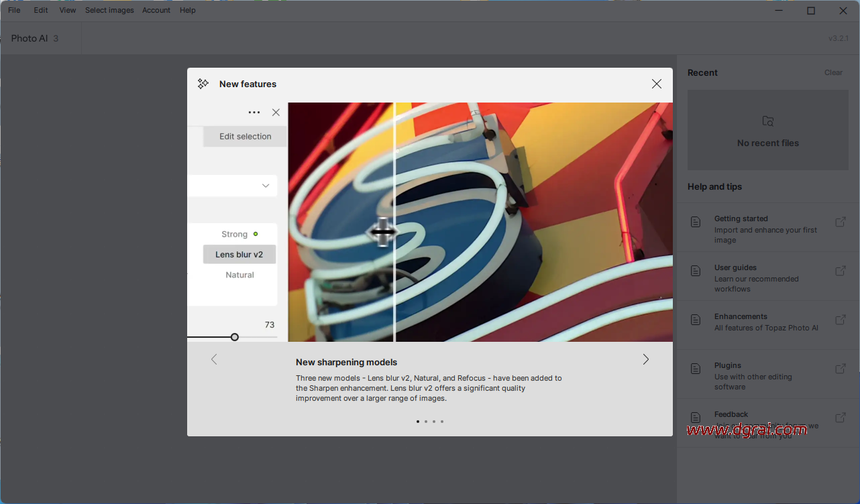Open the View menu
Viewport: 860px width, 504px height.
point(67,10)
